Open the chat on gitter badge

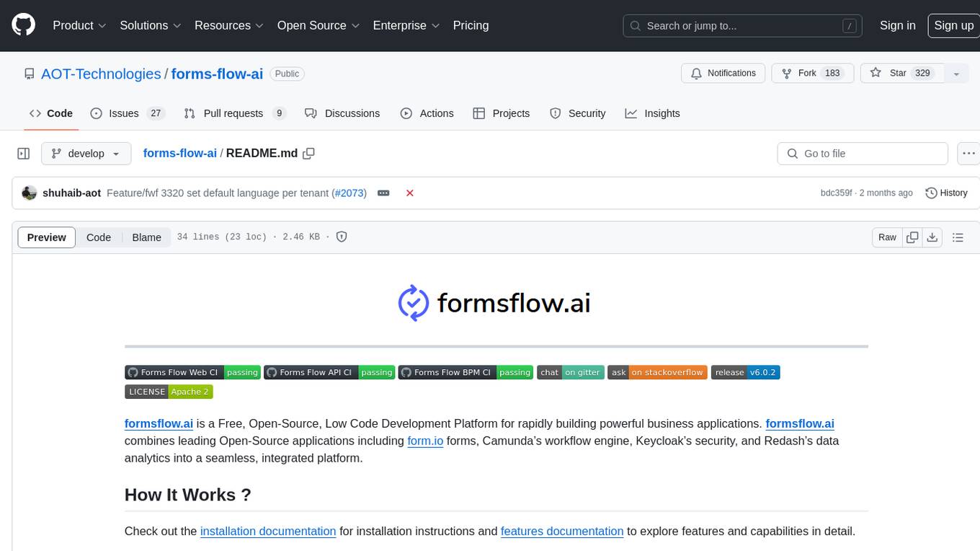click(x=571, y=372)
